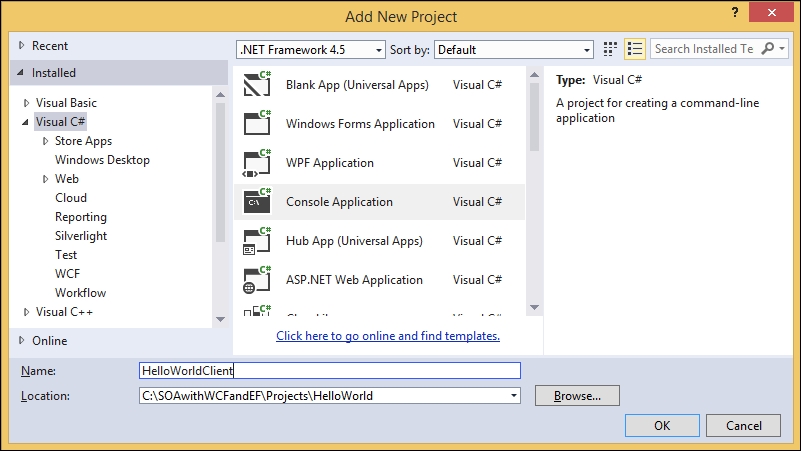Expand the Visual Basic node
Image resolution: width=801 pixels, height=451 pixels.
27,103
